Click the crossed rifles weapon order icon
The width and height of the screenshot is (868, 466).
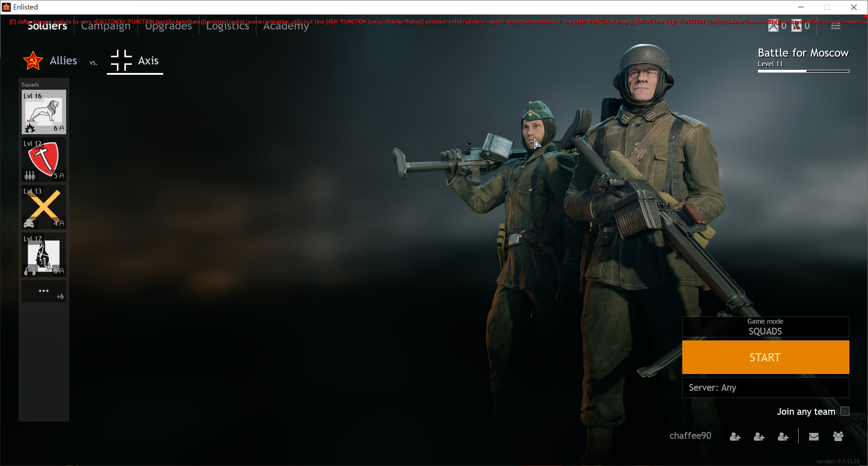pyautogui.click(x=773, y=26)
